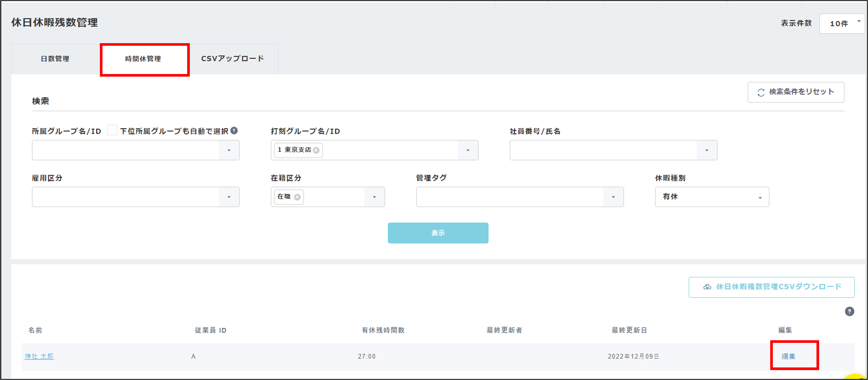
Task: Open 雇用区分 dropdown
Action: click(x=229, y=197)
